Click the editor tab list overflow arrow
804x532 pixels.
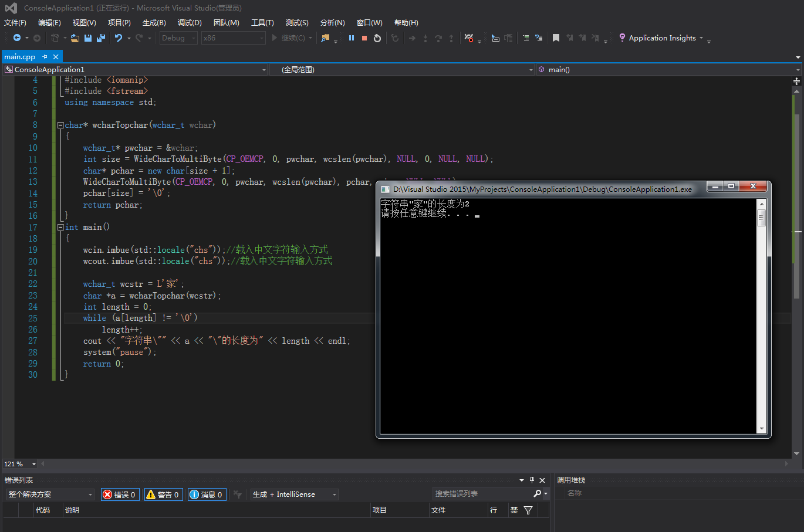tap(798, 57)
